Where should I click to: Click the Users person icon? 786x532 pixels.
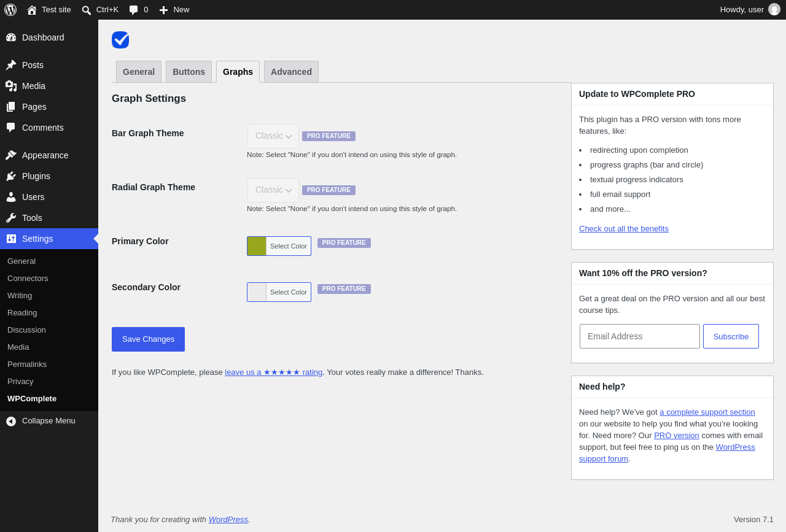pos(11,197)
